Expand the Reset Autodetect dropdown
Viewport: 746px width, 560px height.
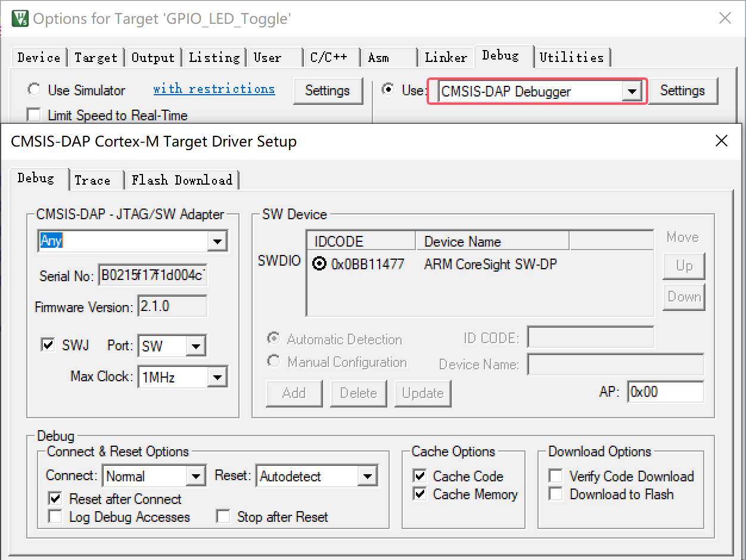[x=367, y=476]
